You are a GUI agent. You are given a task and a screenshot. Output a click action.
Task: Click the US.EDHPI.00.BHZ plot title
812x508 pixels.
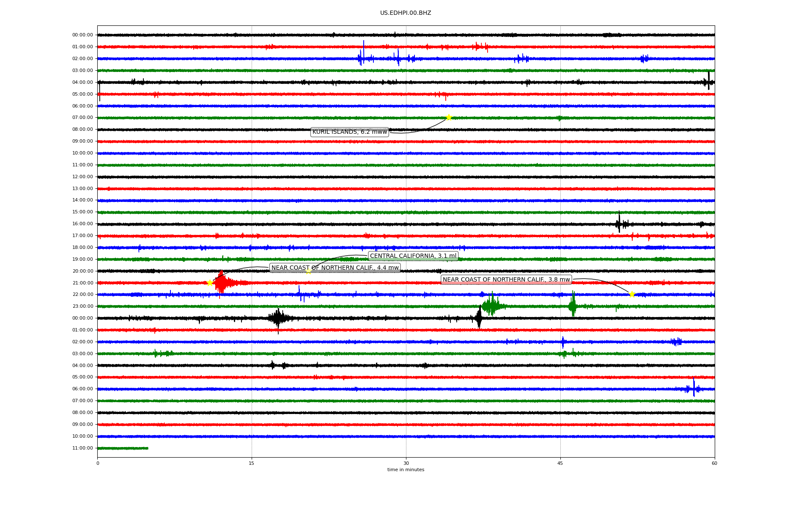click(x=406, y=13)
